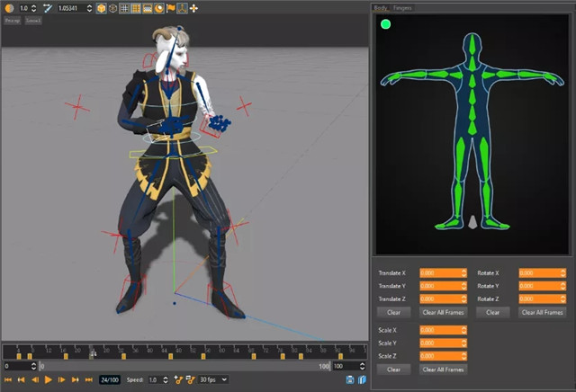Image resolution: width=576 pixels, height=392 pixels.
Task: Open the 30 fps dropdown
Action: pos(213,380)
